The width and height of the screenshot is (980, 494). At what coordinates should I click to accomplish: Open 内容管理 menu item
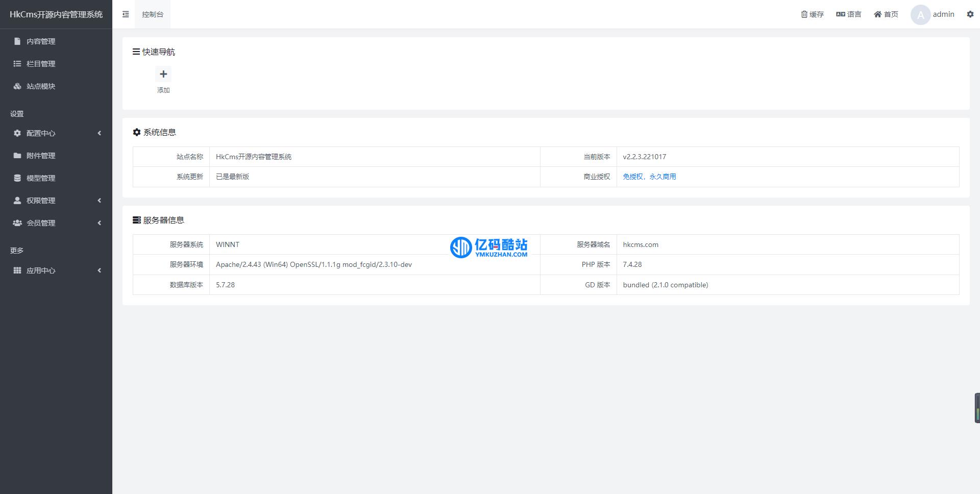click(56, 41)
